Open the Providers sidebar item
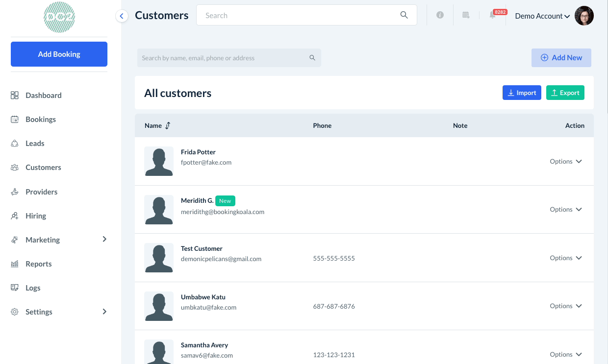 tap(41, 192)
